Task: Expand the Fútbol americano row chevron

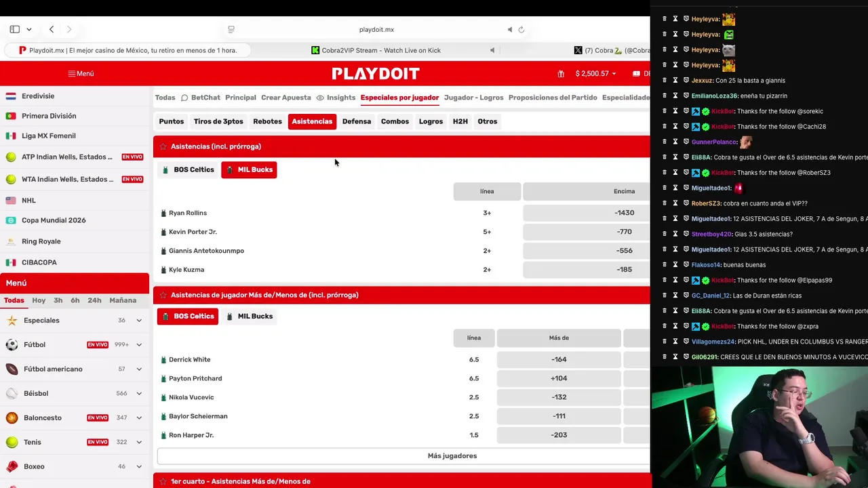Action: click(139, 369)
